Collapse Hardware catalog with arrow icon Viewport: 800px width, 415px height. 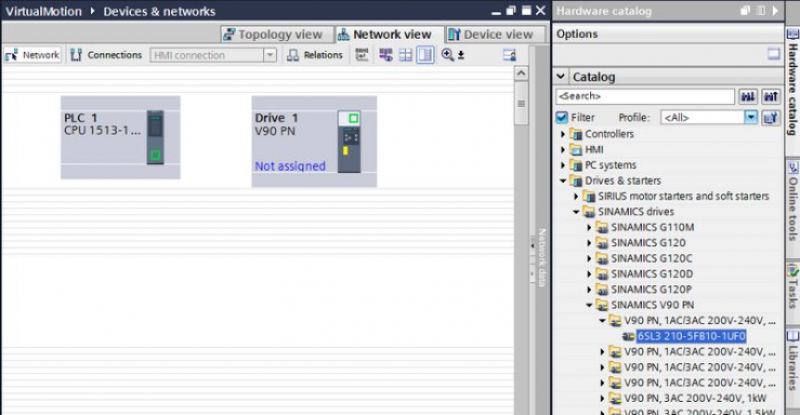[775, 11]
